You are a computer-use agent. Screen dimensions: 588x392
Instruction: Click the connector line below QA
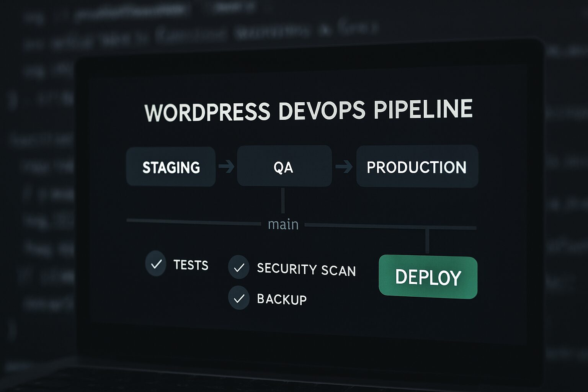tap(284, 201)
